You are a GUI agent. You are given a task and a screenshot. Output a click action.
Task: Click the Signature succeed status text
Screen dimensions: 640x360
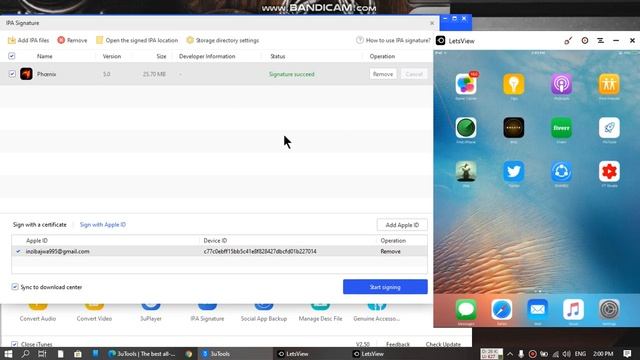click(291, 74)
